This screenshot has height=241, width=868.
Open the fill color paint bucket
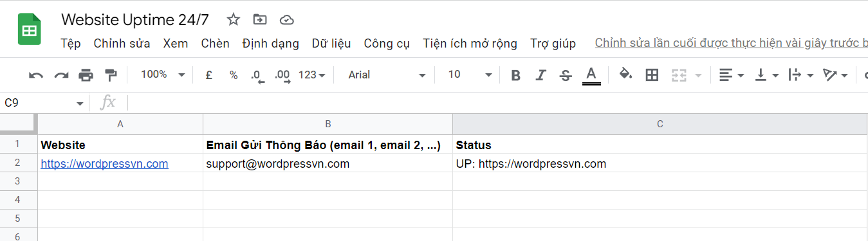[x=625, y=75]
